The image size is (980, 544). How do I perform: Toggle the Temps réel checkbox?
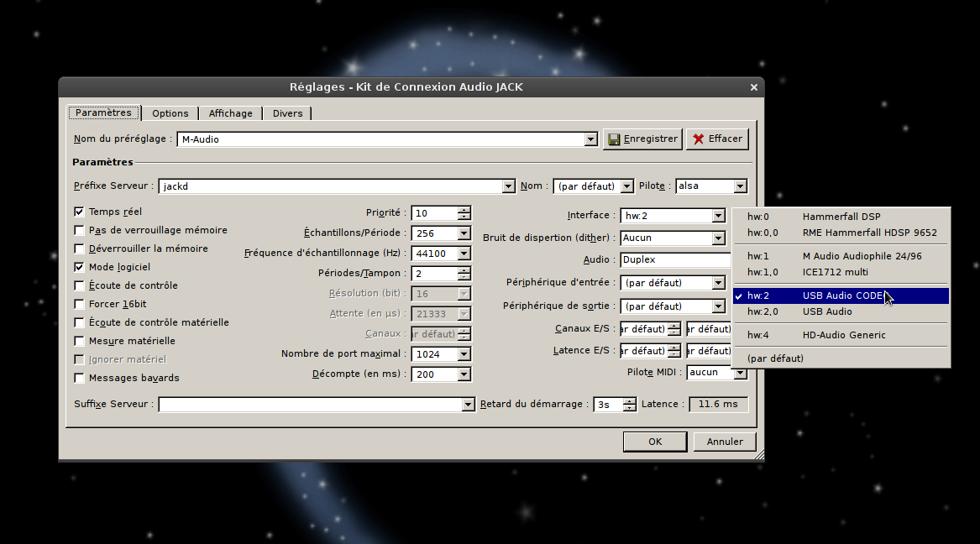pos(79,212)
